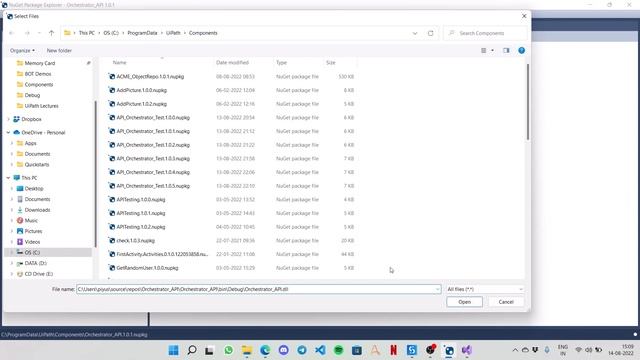Sort files by Date modified column

(x=232, y=62)
